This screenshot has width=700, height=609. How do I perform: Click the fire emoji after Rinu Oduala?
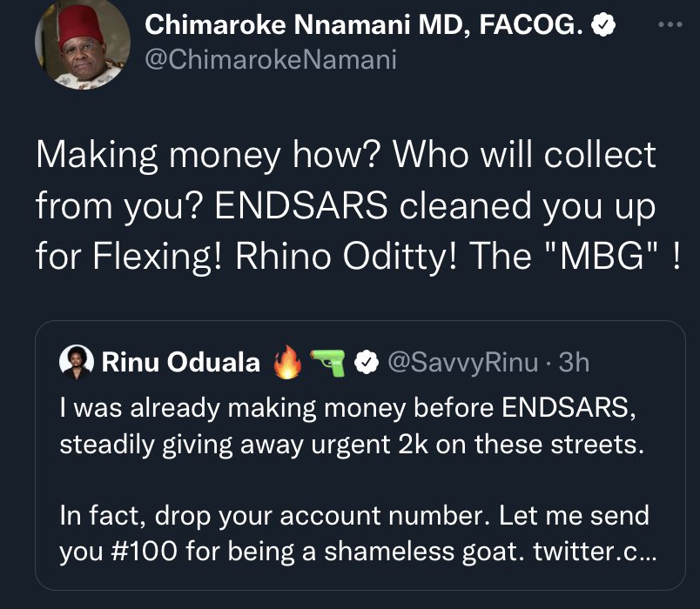click(286, 361)
